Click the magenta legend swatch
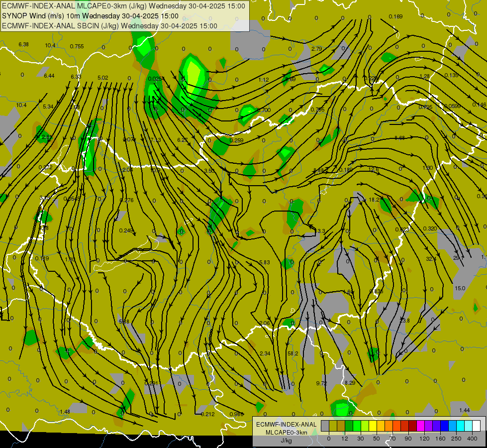 [420, 426]
